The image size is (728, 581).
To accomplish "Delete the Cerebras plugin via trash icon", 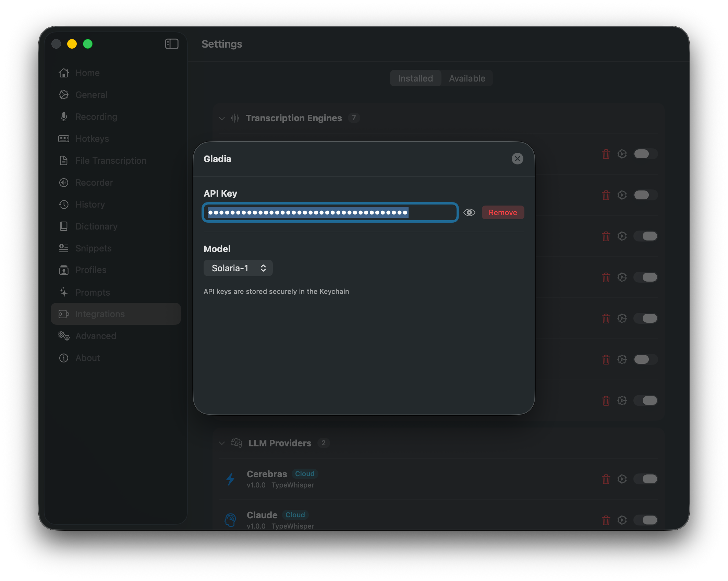I will click(x=606, y=479).
